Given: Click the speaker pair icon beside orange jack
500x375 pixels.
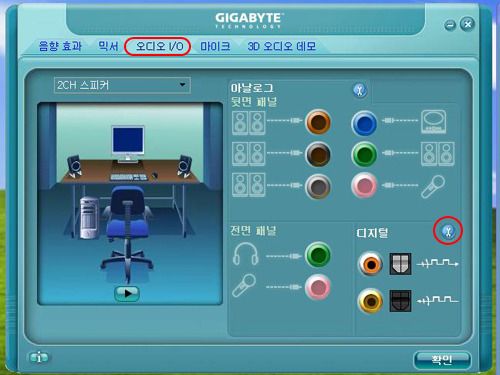Looking at the screenshot, I should [249, 123].
